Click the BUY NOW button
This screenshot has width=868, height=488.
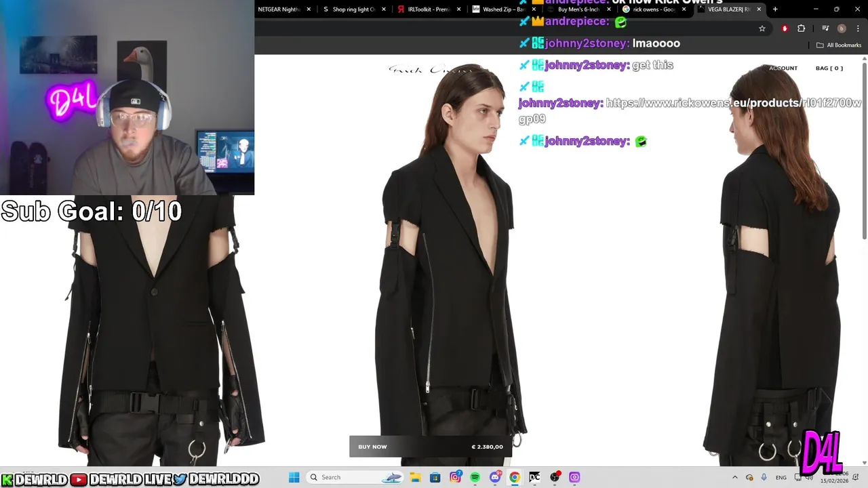click(x=372, y=447)
